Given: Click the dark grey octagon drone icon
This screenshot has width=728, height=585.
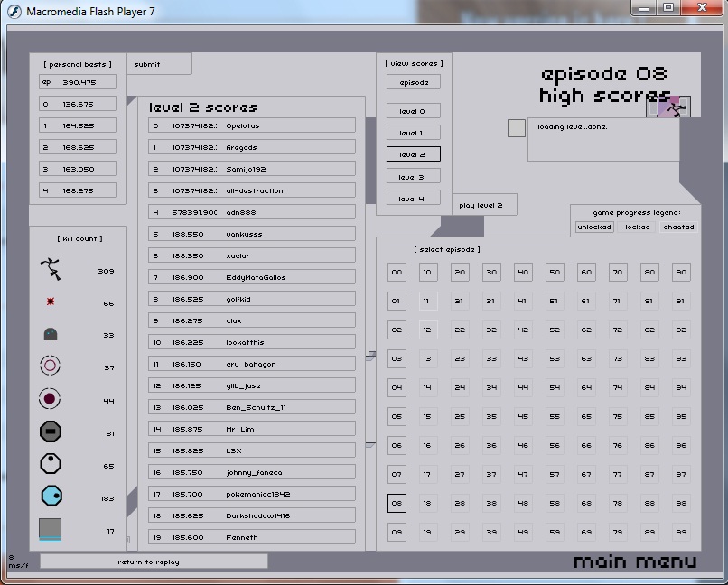Looking at the screenshot, I should (51, 432).
